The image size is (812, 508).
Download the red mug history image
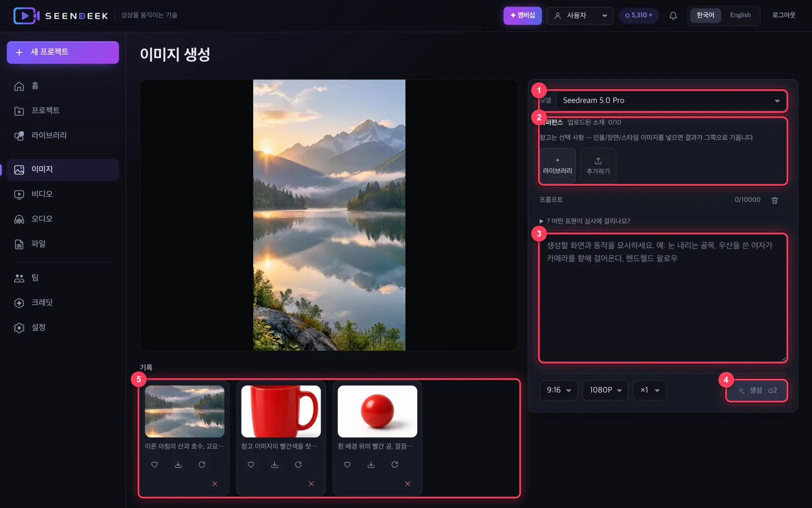275,464
